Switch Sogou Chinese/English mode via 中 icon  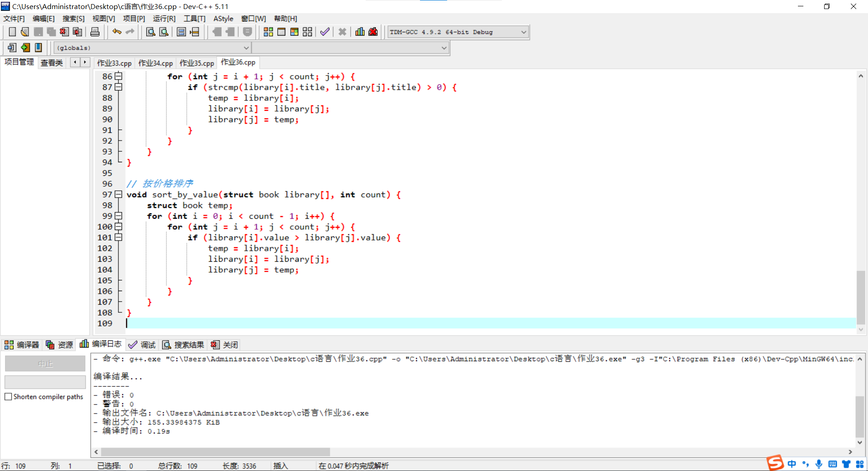[792, 464]
